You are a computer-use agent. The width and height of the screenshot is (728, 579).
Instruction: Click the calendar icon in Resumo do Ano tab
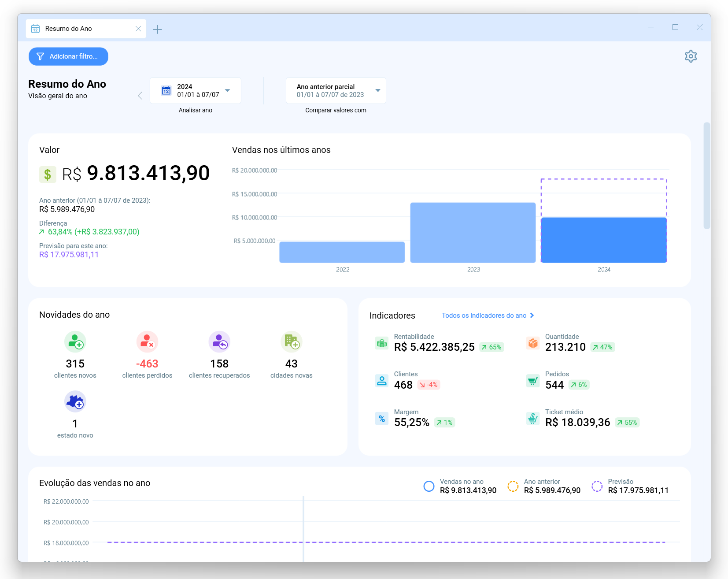(x=35, y=29)
